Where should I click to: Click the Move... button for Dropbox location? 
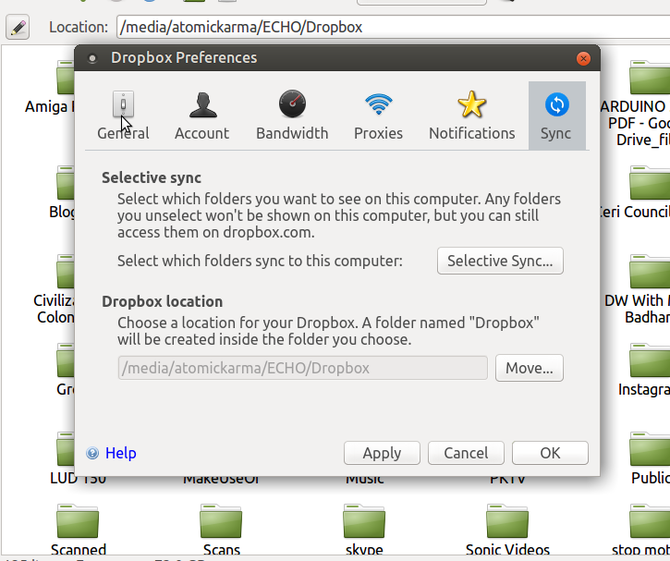pos(529,368)
